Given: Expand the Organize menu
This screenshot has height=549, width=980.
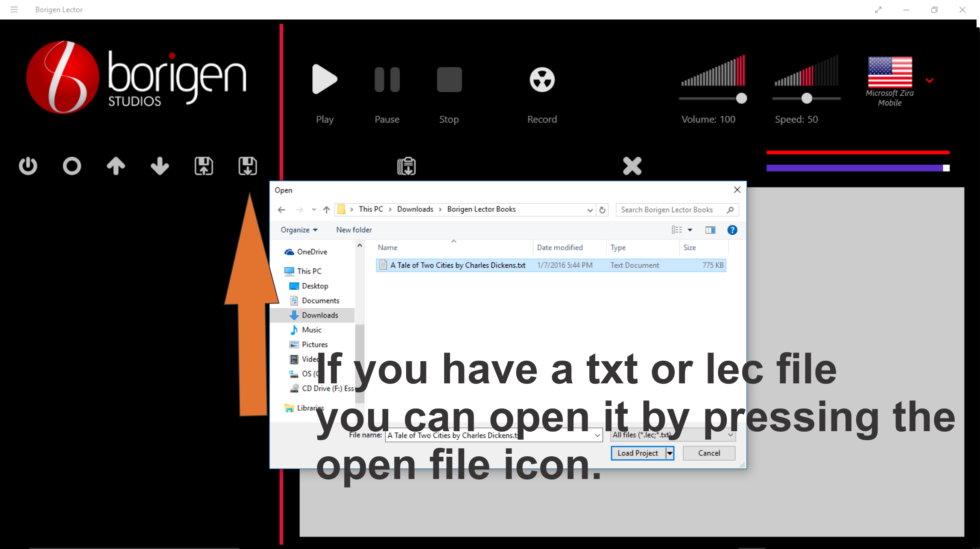Looking at the screenshot, I should [x=298, y=230].
